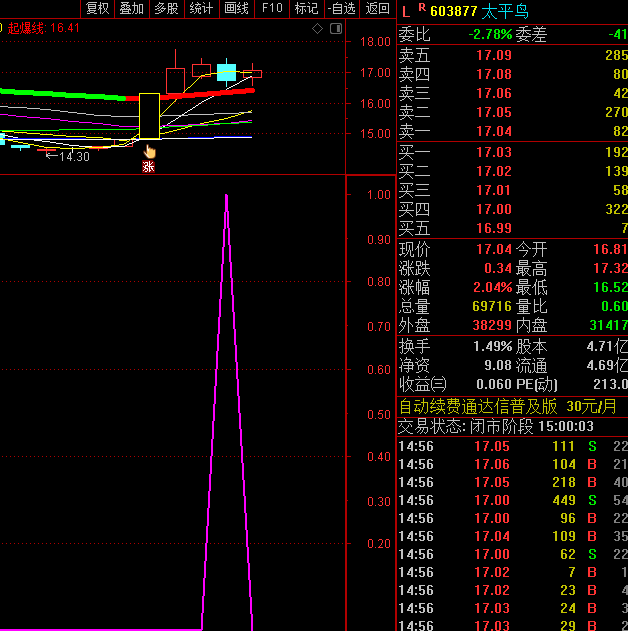Switch to 多股 multi-stock view
Image resolution: width=628 pixels, height=631 pixels.
click(166, 8)
